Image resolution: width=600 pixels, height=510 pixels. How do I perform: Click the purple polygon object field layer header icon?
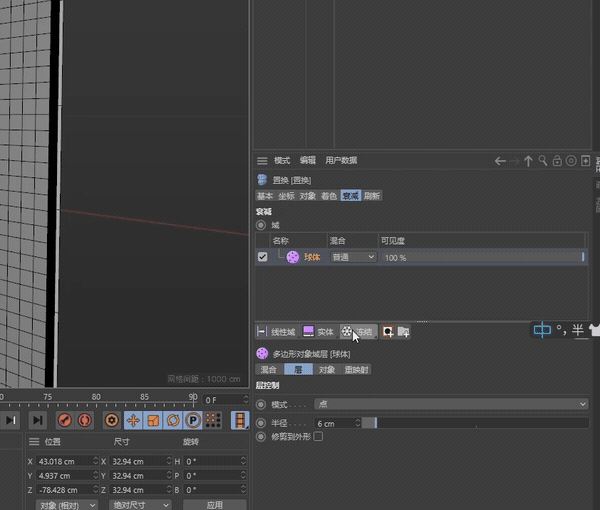click(x=262, y=354)
